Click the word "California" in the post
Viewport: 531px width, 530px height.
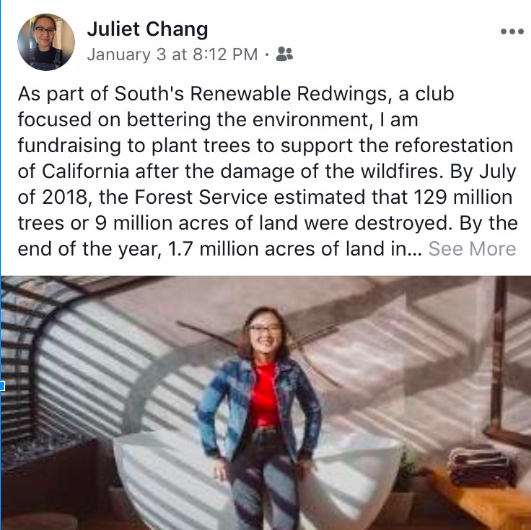(x=85, y=171)
